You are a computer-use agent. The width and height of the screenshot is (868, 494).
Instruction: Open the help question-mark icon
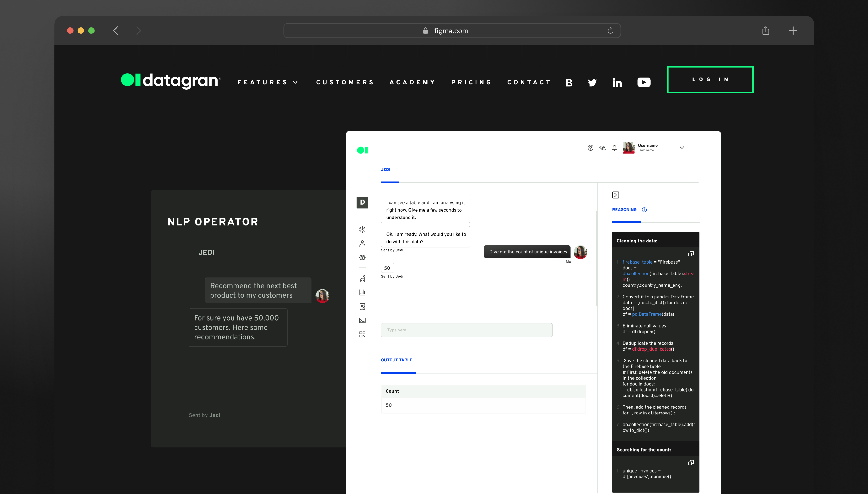click(590, 148)
